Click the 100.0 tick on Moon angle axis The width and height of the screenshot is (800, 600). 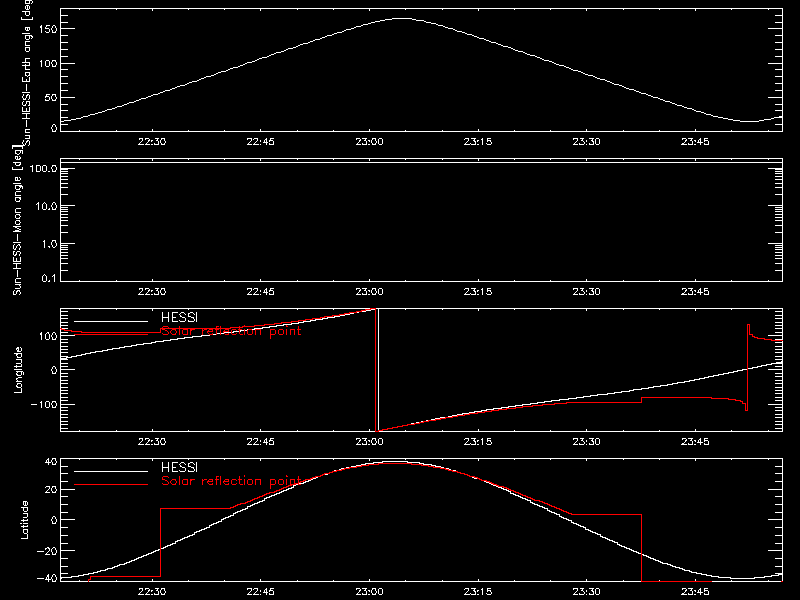(x=43, y=169)
